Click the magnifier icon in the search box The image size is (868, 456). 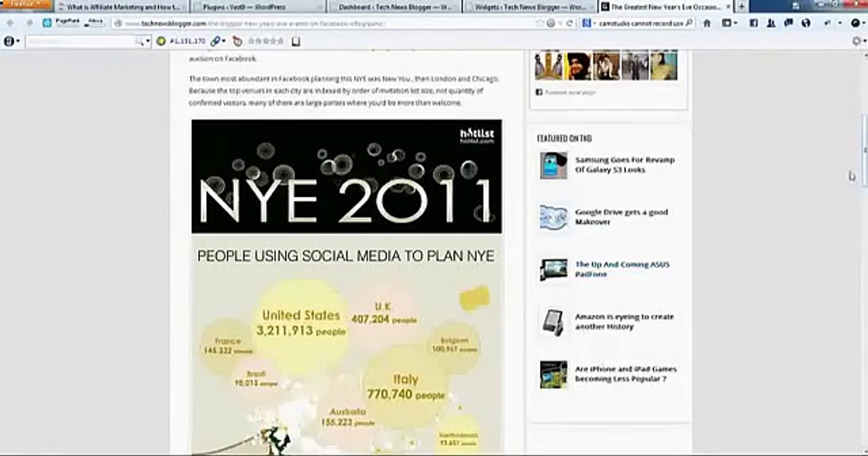click(x=689, y=23)
